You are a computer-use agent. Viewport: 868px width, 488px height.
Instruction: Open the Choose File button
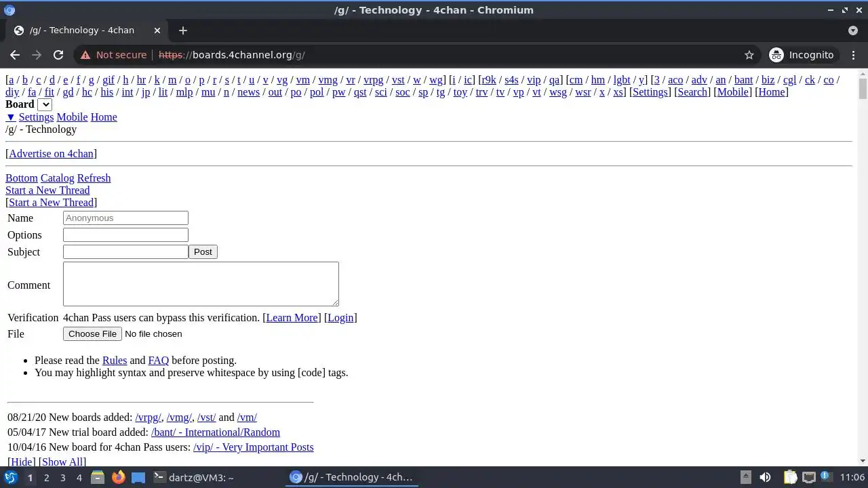[x=92, y=333]
